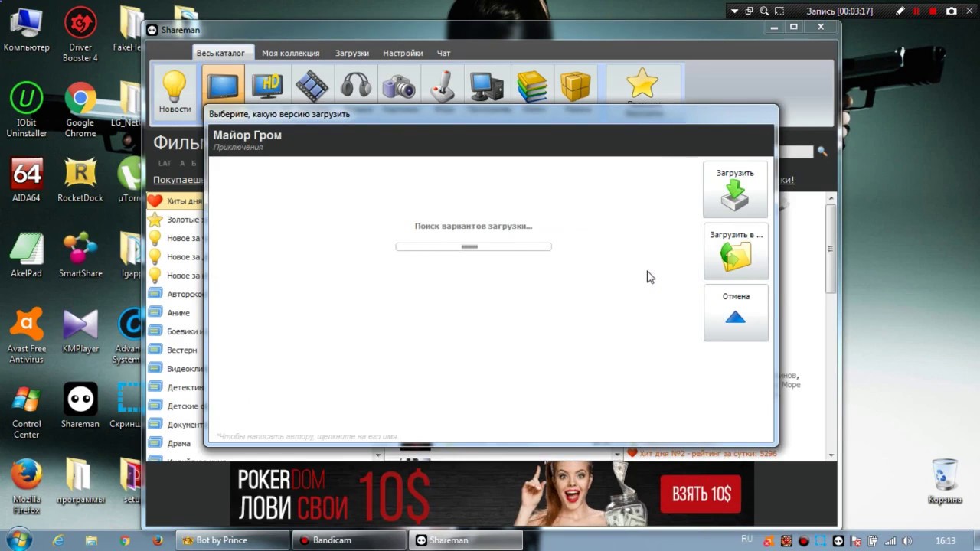Open the RocketDock desktop icon

click(x=80, y=181)
